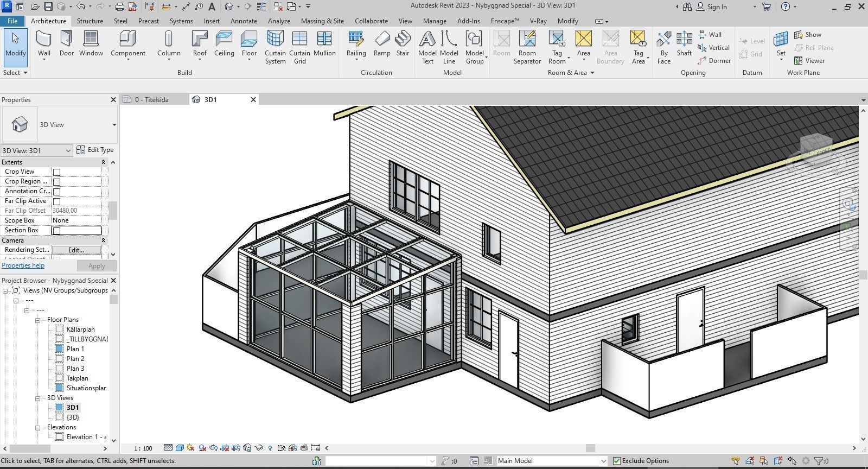
Task: Select the Window tool
Action: coord(91,43)
